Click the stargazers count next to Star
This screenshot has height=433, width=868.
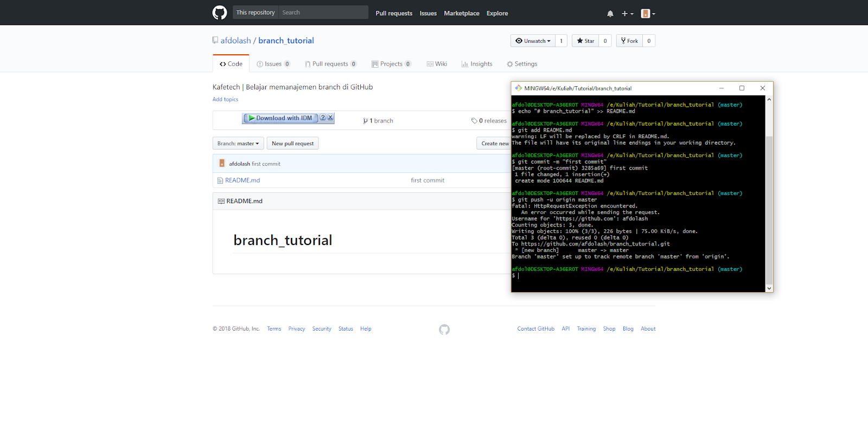click(x=605, y=41)
